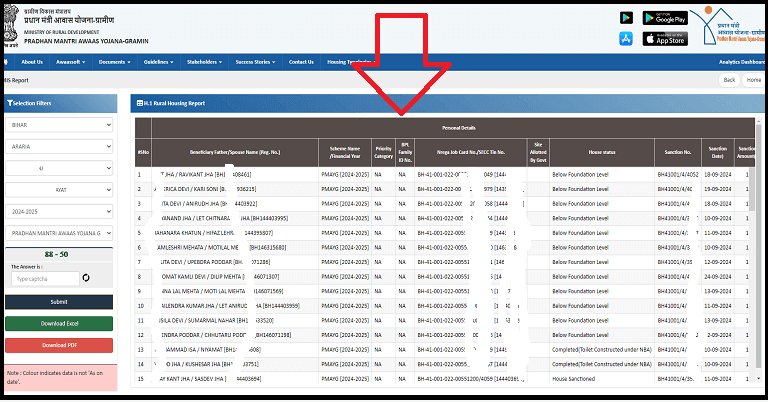Click Below Foundation Level in row 1

(x=580, y=174)
